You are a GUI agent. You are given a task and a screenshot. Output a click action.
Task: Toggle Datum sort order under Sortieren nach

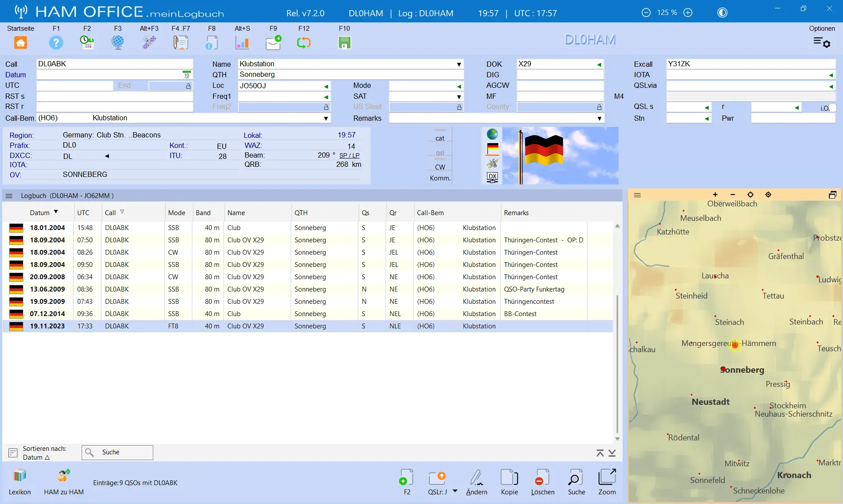(36, 457)
